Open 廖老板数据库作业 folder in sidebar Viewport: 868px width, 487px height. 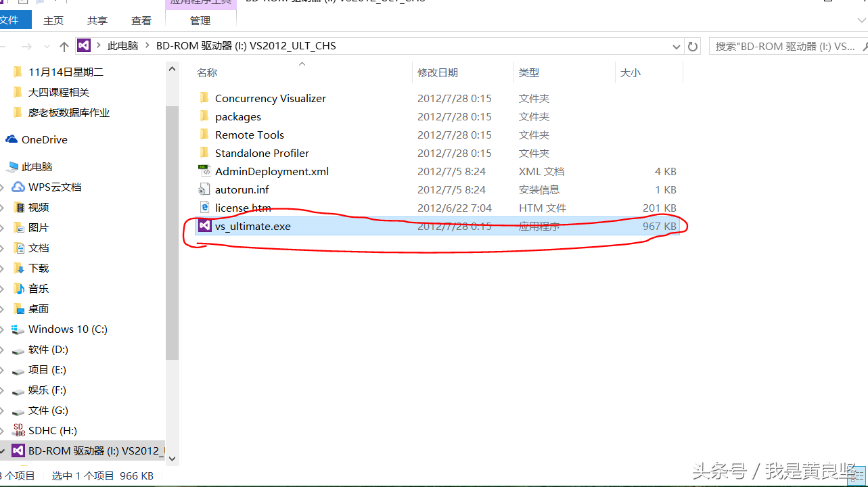(69, 112)
